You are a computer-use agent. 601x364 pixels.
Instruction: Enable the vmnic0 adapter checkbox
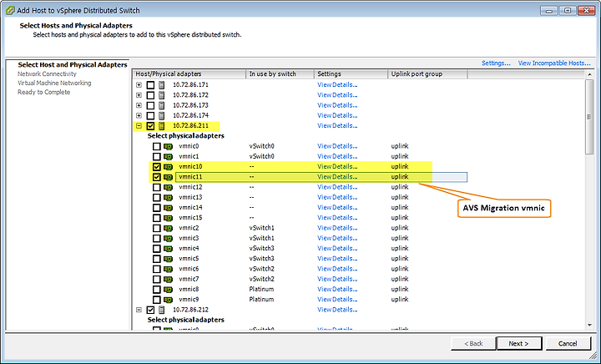[156, 146]
